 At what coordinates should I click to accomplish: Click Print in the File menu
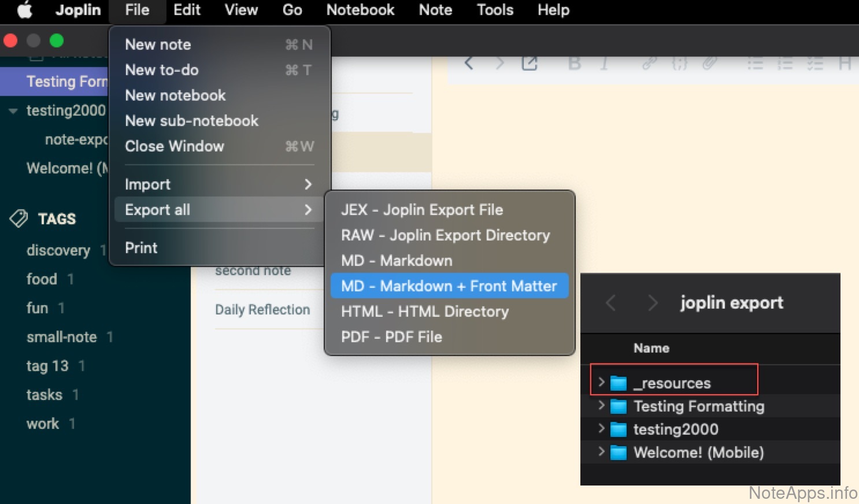[141, 248]
